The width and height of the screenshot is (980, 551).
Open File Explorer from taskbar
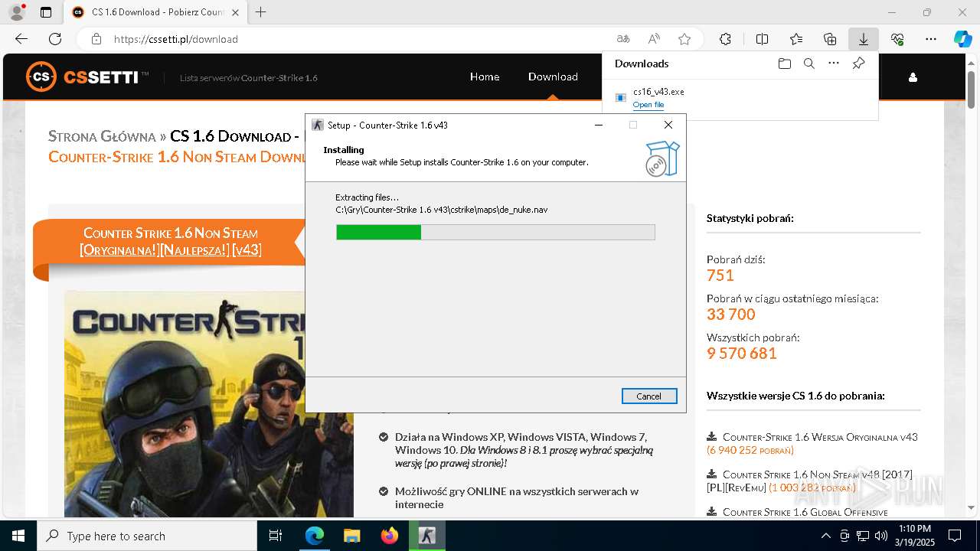[351, 536]
